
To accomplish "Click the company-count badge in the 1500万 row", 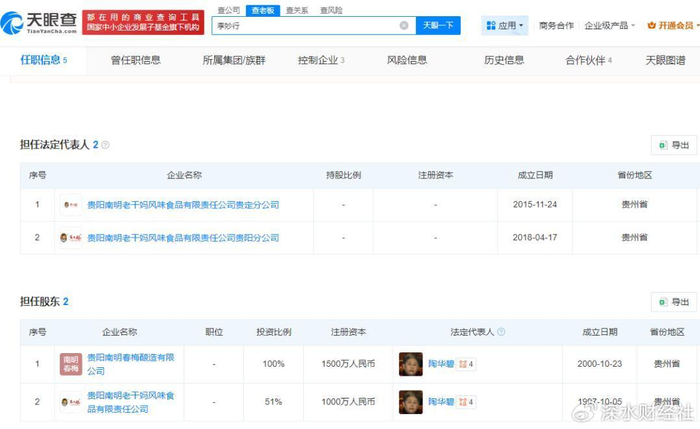I will [466, 364].
